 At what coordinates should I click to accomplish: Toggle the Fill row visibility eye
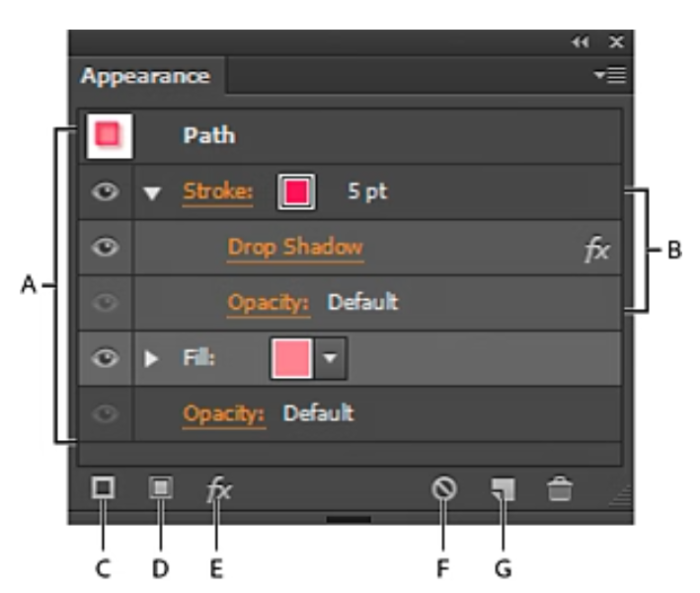pos(106,358)
